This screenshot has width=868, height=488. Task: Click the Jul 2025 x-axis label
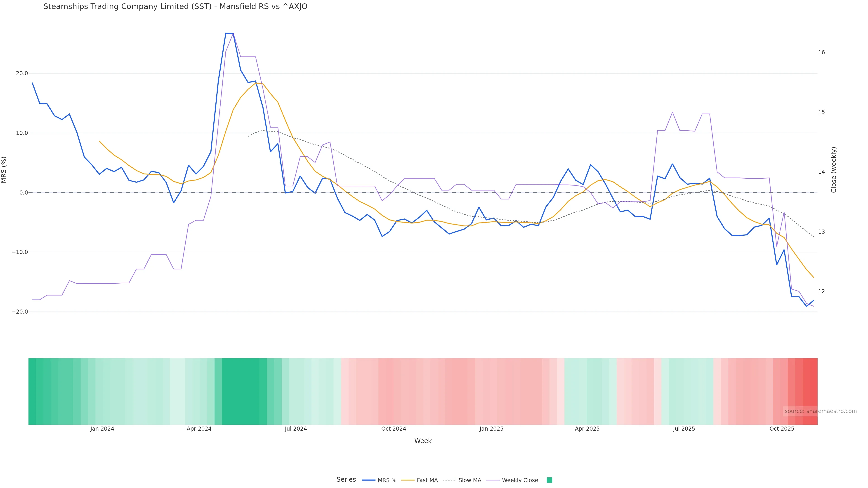click(x=684, y=429)
